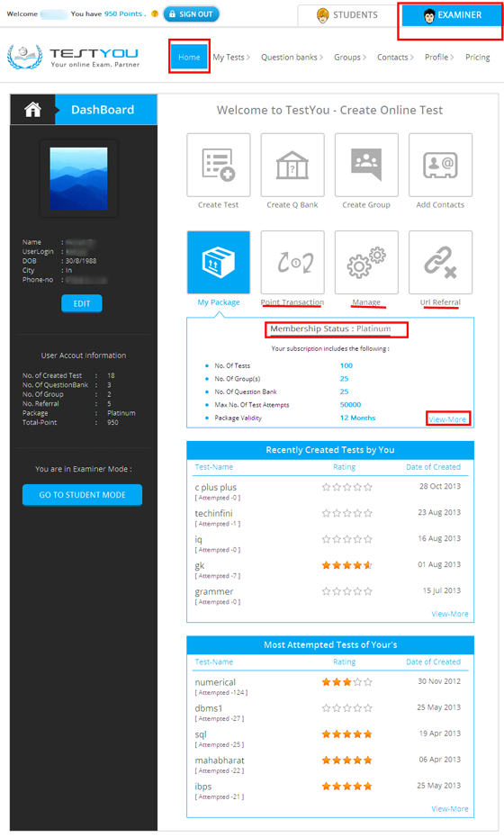Click View-More under Most Attempted Tests

[x=449, y=809]
